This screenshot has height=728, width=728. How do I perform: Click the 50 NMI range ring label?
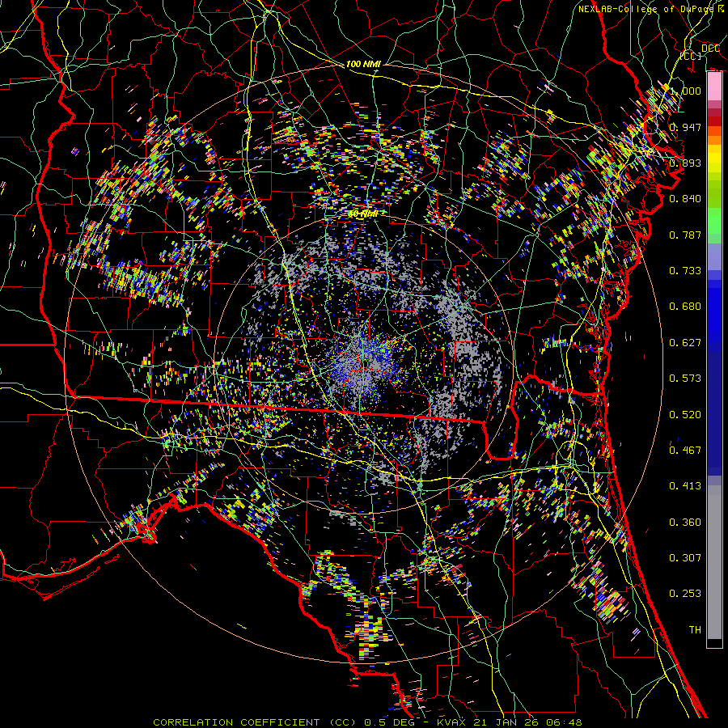click(x=363, y=214)
